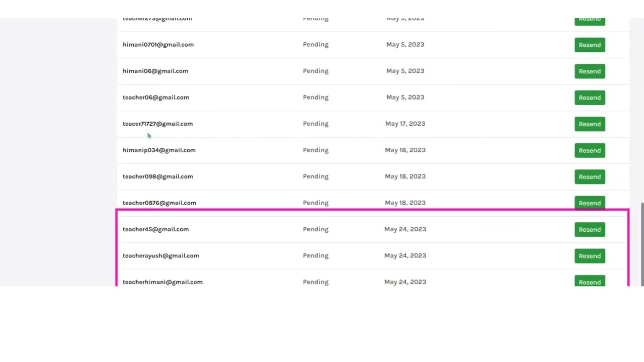Viewport: 644px width, 362px height.
Task: Resend invite to himani06@gmail.com
Action: 590,71
